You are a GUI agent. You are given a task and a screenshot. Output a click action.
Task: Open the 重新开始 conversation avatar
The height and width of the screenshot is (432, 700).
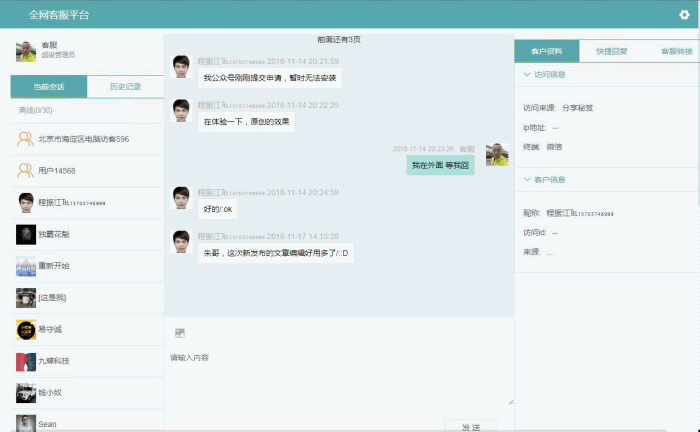click(x=26, y=266)
